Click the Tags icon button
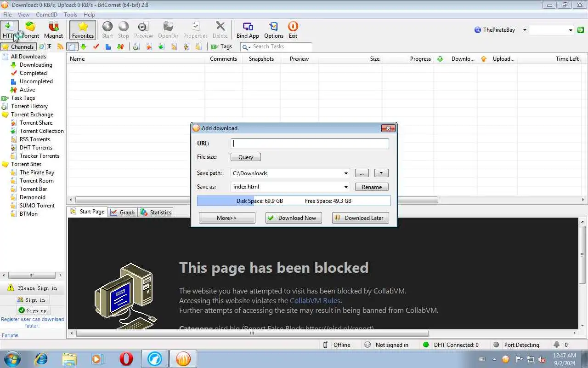Image resolution: width=588 pixels, height=368 pixels. pyautogui.click(x=221, y=46)
